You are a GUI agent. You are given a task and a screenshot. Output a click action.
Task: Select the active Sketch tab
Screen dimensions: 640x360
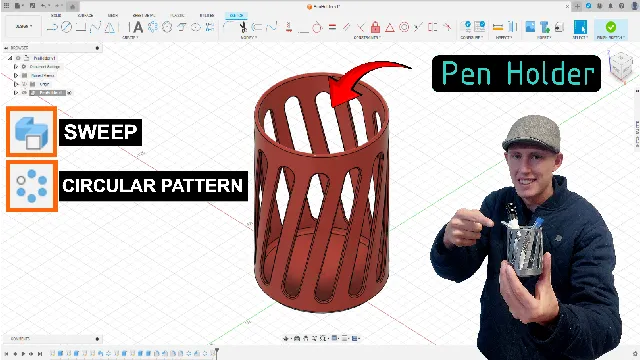point(236,16)
